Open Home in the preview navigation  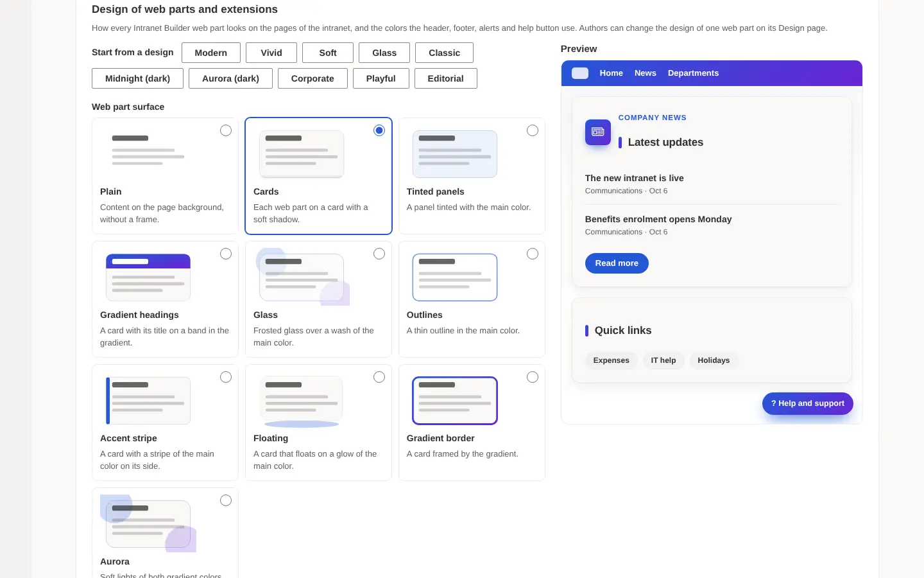[x=612, y=73]
